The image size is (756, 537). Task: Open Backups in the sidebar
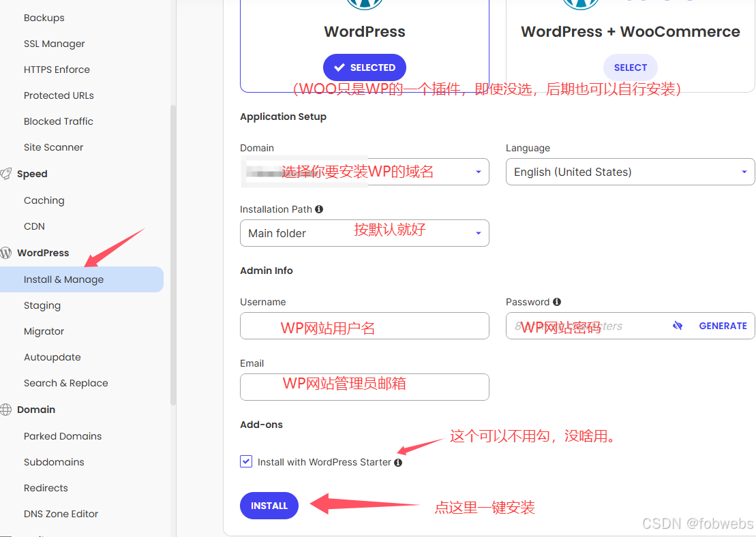click(44, 18)
